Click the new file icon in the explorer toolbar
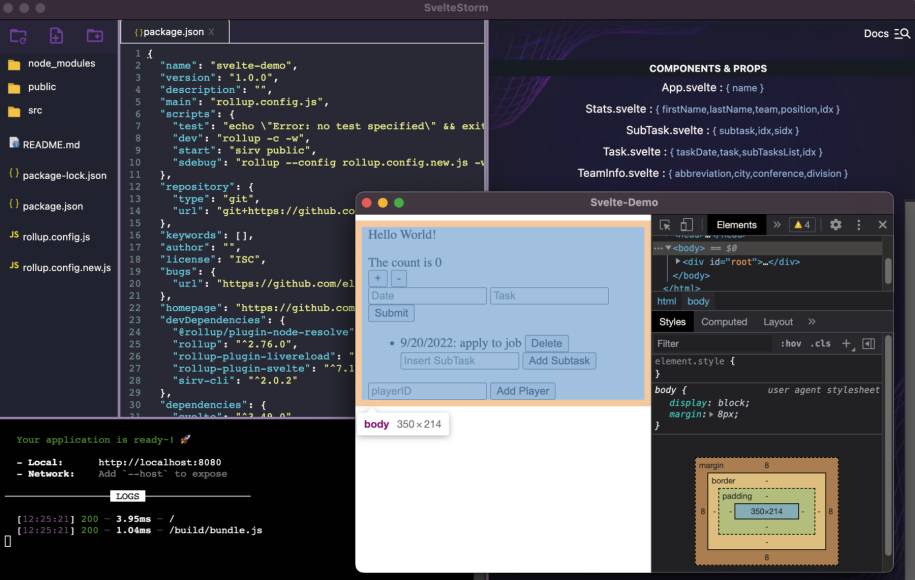The image size is (915, 580). coord(56,36)
